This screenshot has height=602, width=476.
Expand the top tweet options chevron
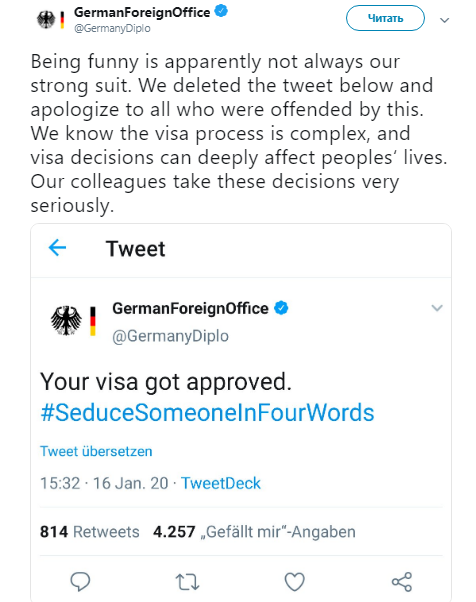click(444, 20)
